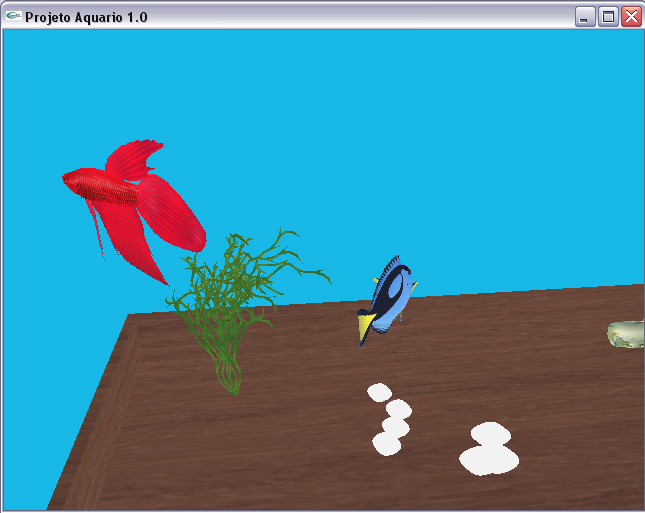
Task: Minimize the Projeto Aquario window
Action: (584, 16)
